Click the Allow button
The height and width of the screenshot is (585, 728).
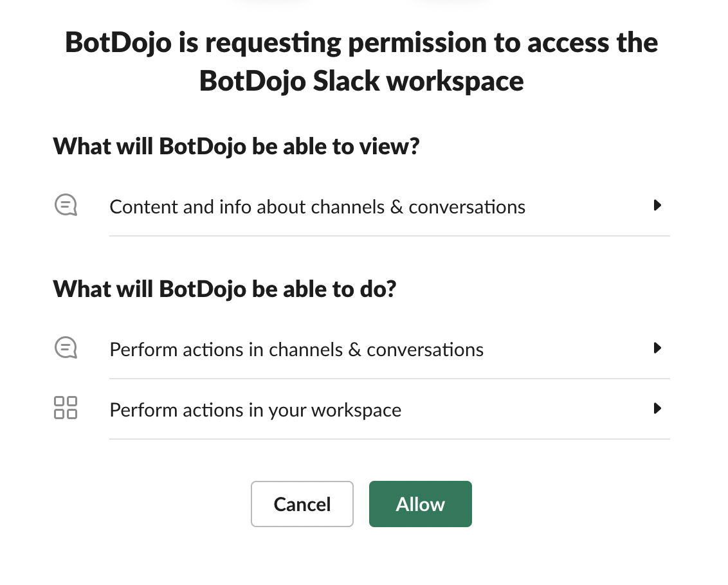[x=420, y=504]
